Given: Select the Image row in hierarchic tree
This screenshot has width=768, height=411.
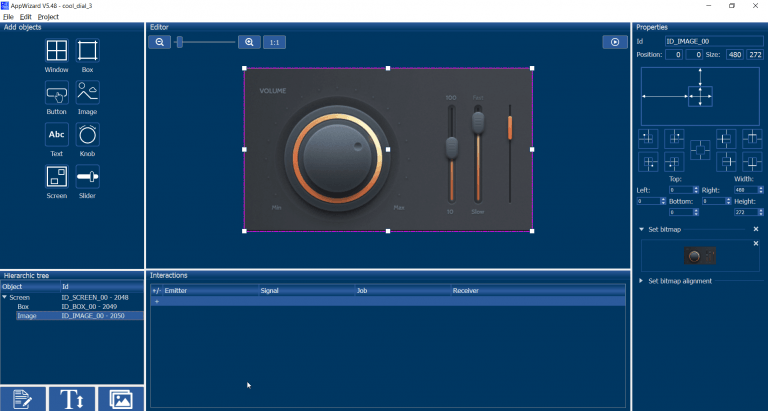Looking at the screenshot, I should [80, 316].
